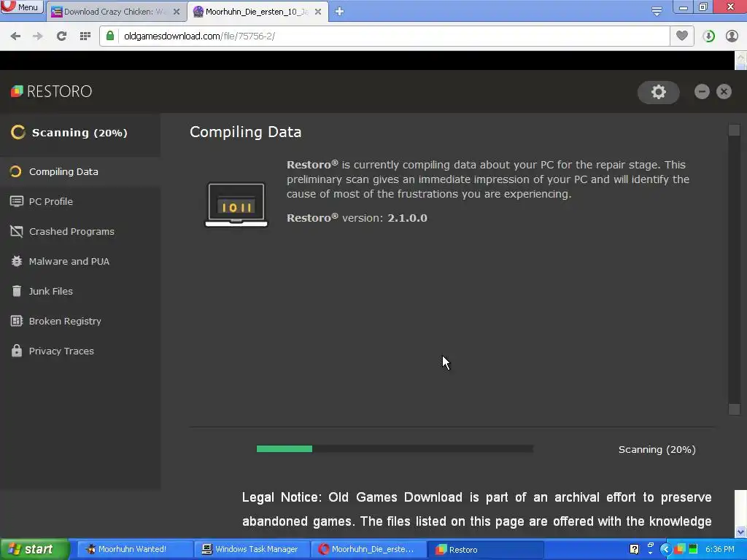Open a new browser tab
The width and height of the screenshot is (747, 560).
[x=339, y=12]
